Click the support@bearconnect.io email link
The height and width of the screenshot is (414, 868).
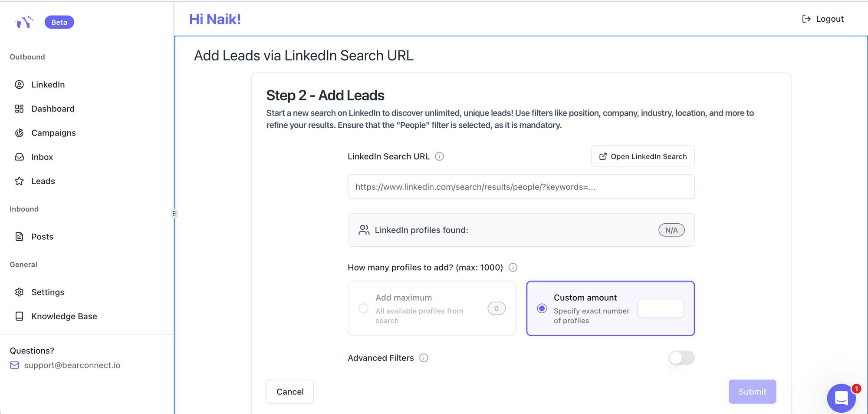[x=72, y=365]
